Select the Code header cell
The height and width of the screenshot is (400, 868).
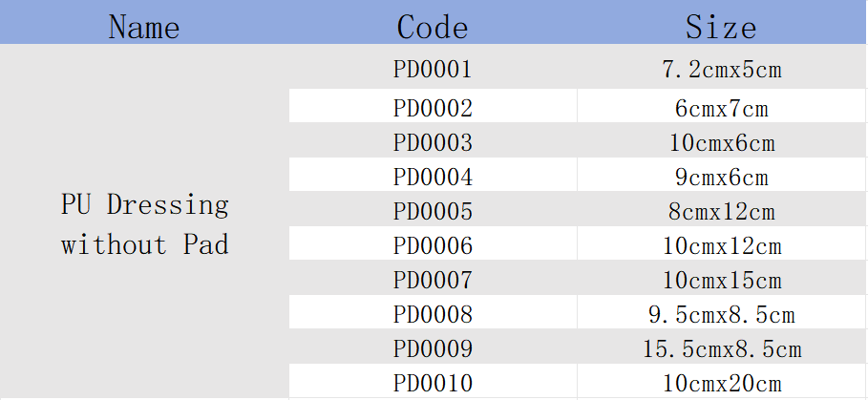coord(433,22)
